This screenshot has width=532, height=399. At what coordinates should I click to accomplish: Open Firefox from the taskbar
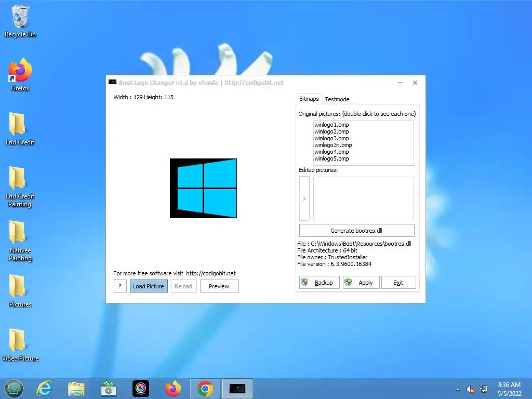(x=172, y=389)
